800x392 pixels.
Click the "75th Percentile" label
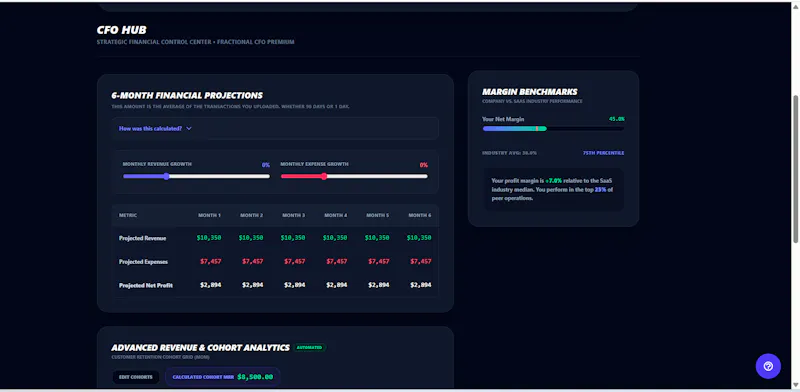point(604,153)
